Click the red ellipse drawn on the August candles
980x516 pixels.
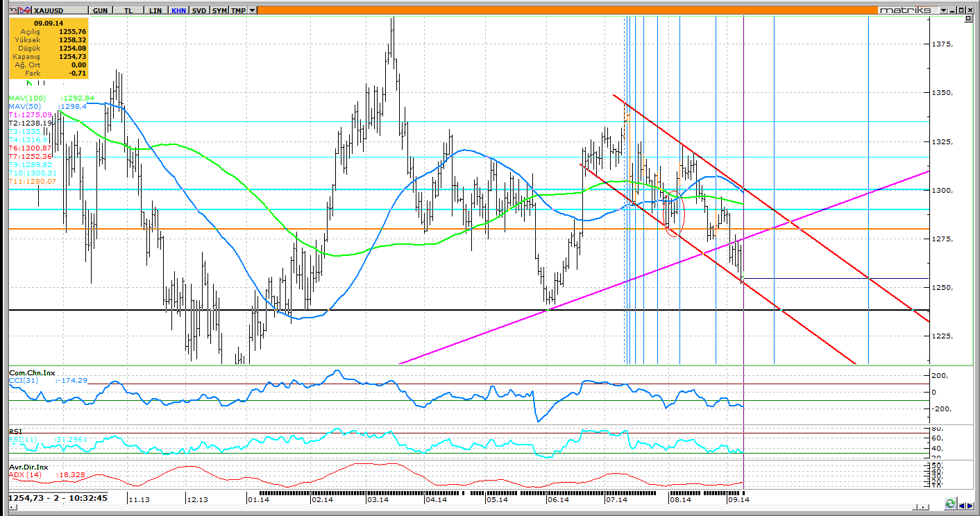tap(675, 214)
